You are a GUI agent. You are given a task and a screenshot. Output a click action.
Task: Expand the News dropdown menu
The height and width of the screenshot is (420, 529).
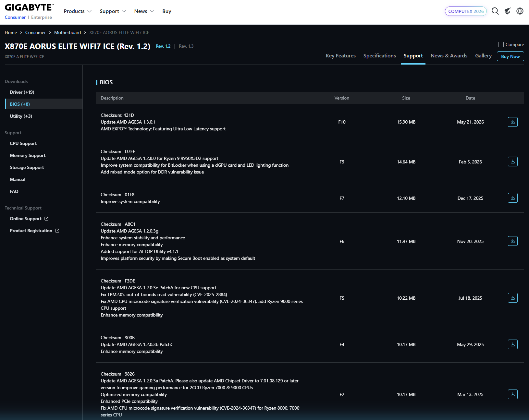pos(144,11)
